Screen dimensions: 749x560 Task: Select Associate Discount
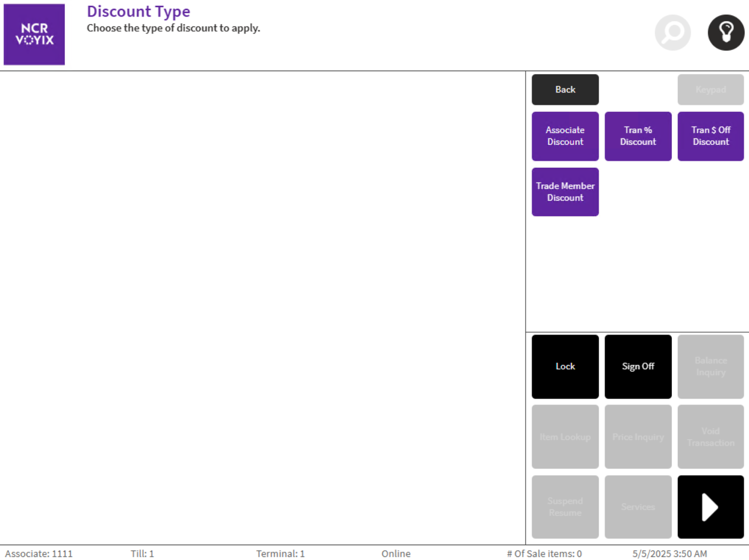(565, 136)
